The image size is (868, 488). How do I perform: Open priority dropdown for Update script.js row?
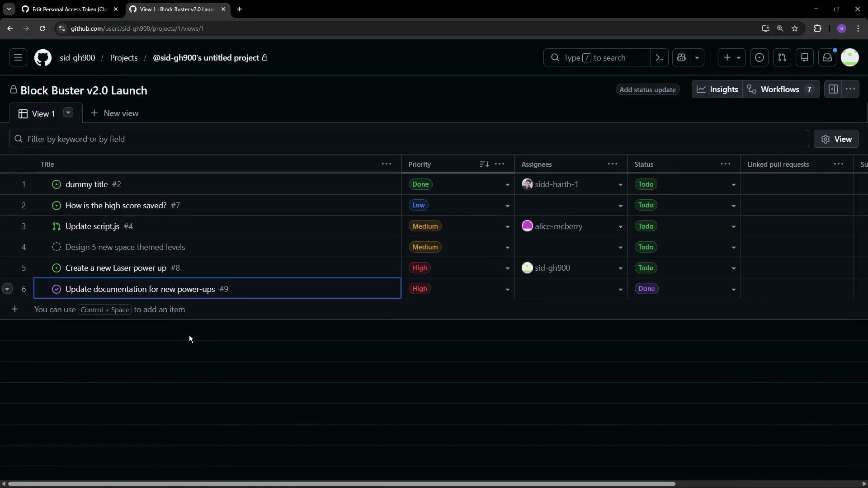tap(507, 227)
